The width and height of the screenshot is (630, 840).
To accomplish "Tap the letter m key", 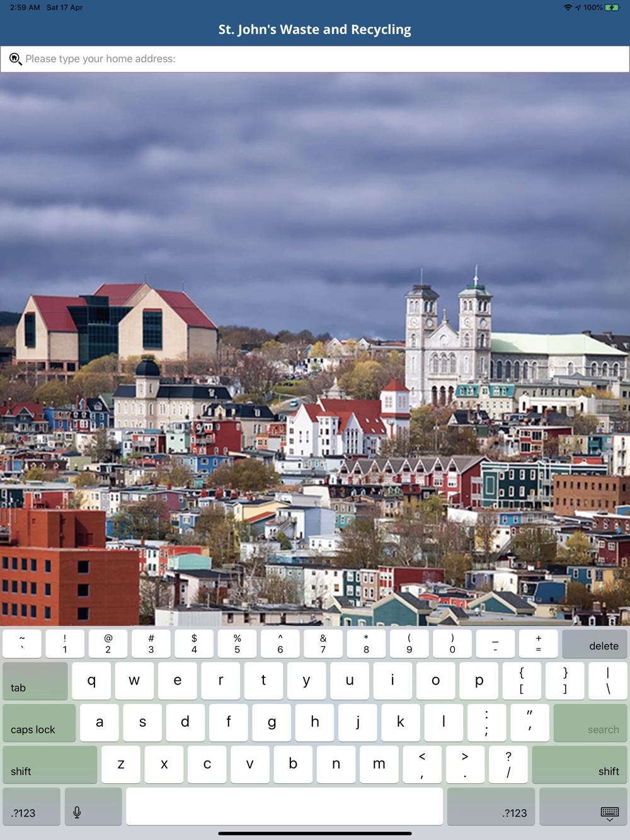I will click(379, 764).
